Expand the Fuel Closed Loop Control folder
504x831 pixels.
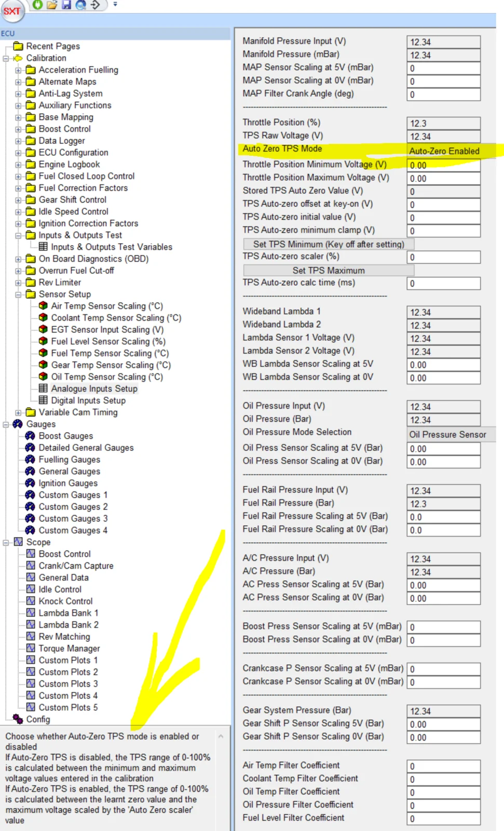tap(18, 177)
